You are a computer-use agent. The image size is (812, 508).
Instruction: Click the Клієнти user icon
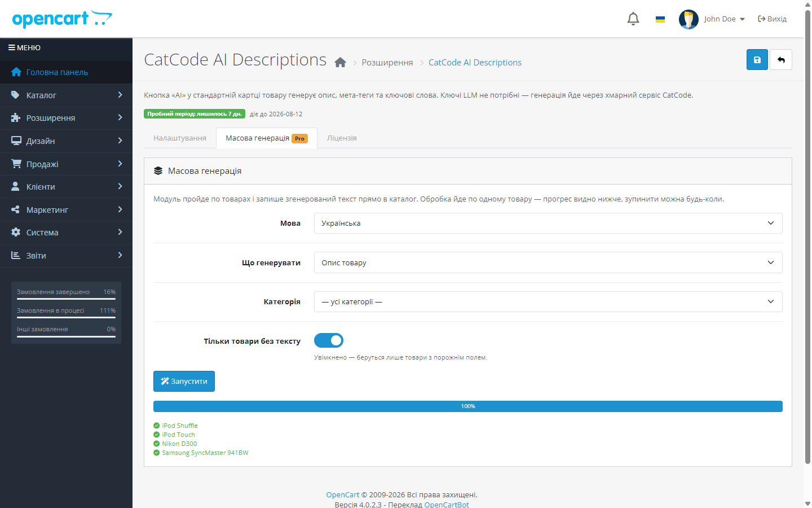15,187
